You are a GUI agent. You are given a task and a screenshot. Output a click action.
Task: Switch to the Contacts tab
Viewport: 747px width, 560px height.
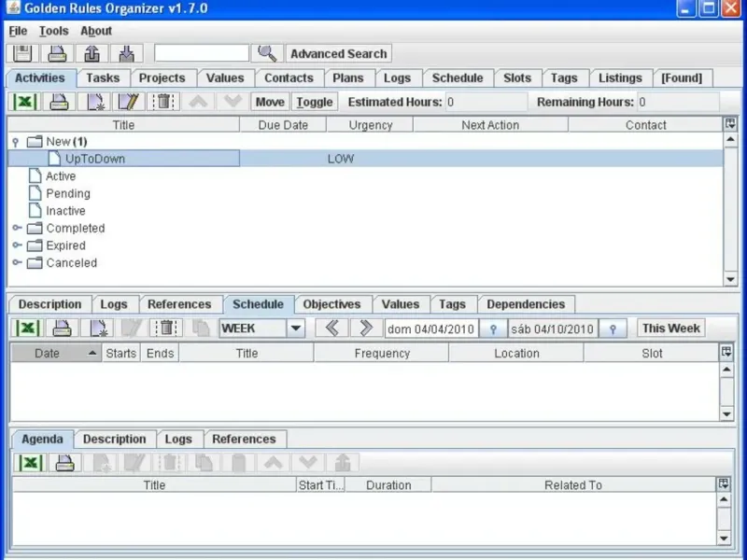point(289,78)
